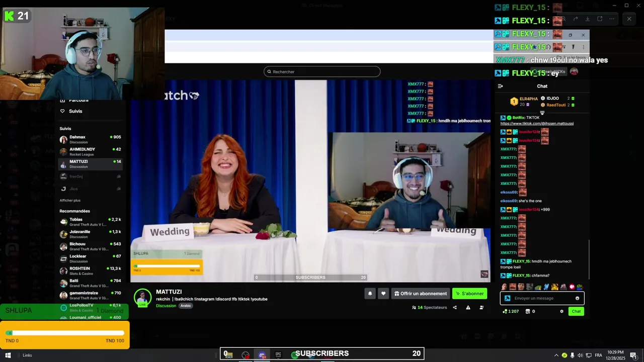The width and height of the screenshot is (644, 362).
Task: Click the icon right of report triangle
Action: point(481,307)
